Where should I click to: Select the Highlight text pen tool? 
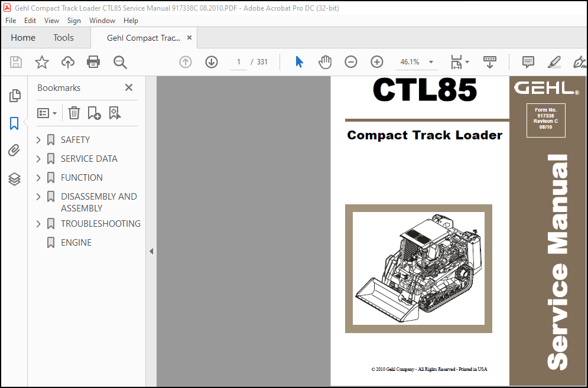(554, 62)
